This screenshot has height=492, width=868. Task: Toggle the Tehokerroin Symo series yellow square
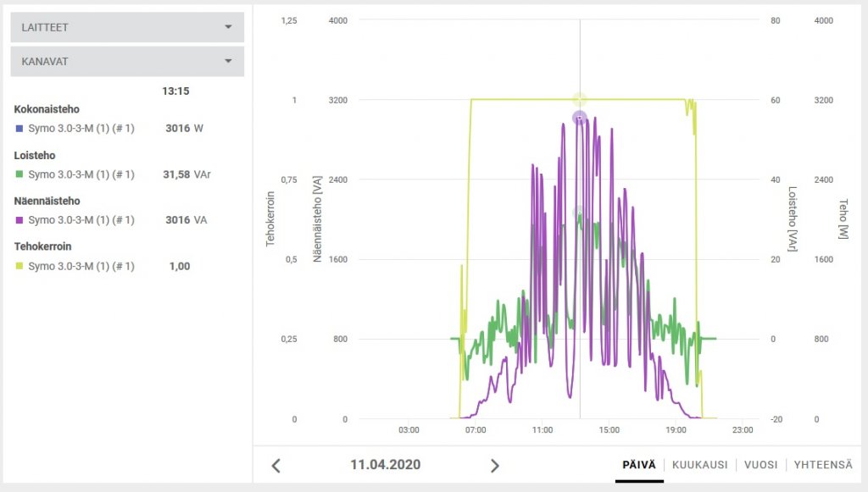[19, 266]
